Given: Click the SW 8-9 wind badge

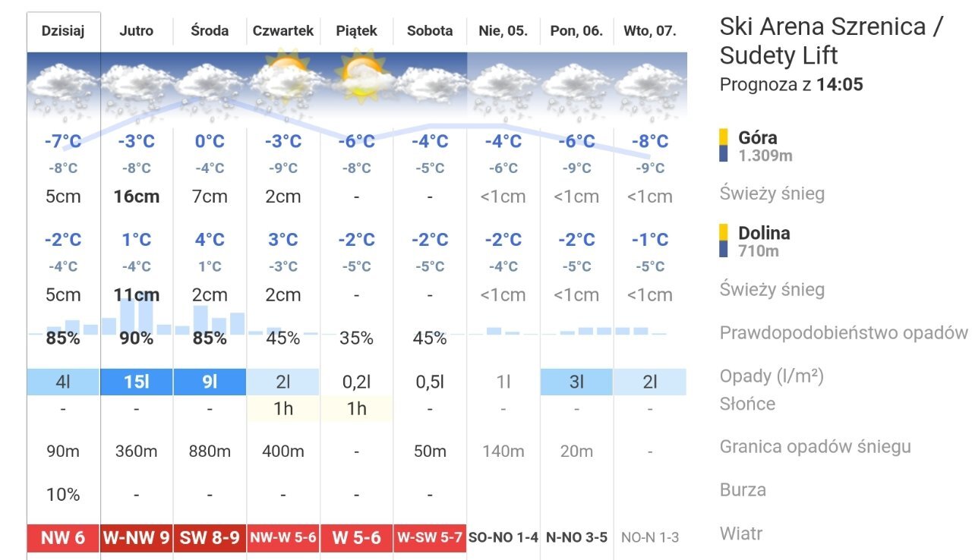Looking at the screenshot, I should tap(210, 538).
